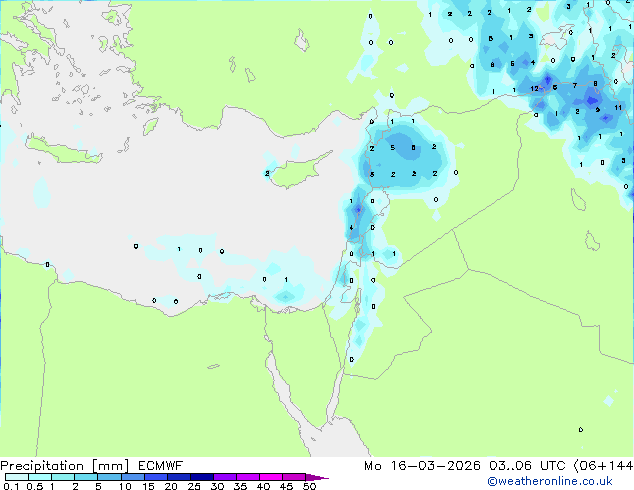Click the '11' precipitation value on map
The height and width of the screenshot is (490, 634).
pyautogui.click(x=618, y=108)
